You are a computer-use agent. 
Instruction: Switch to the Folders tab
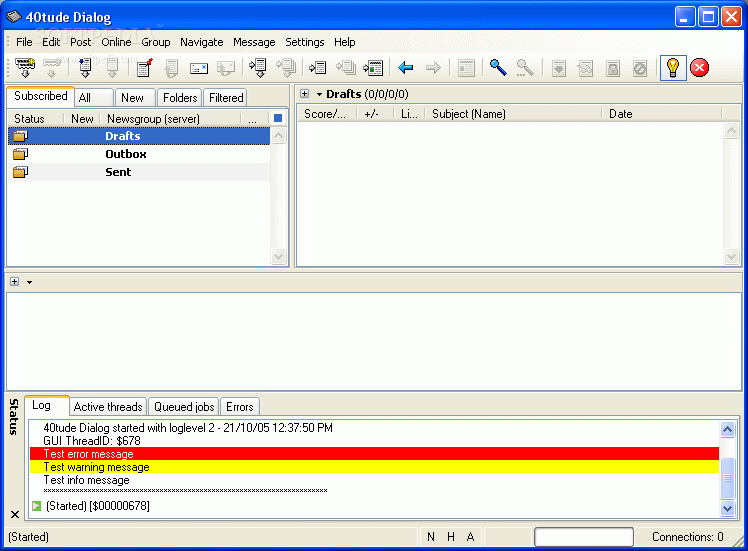[x=180, y=97]
